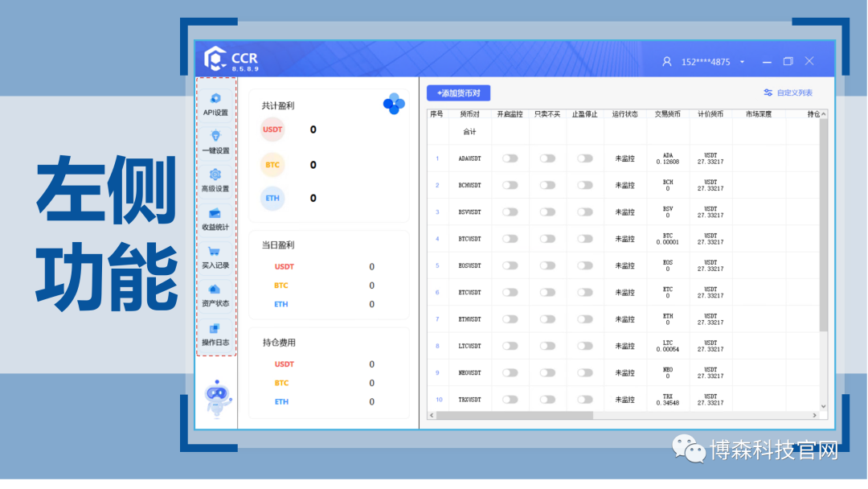
Task: Open 一键设置 sidebar icon
Action: click(215, 141)
